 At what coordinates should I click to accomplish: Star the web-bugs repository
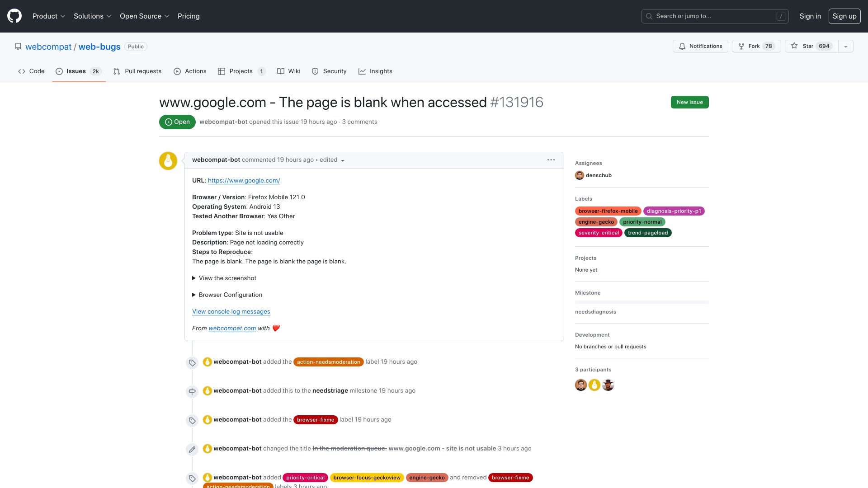pyautogui.click(x=811, y=46)
